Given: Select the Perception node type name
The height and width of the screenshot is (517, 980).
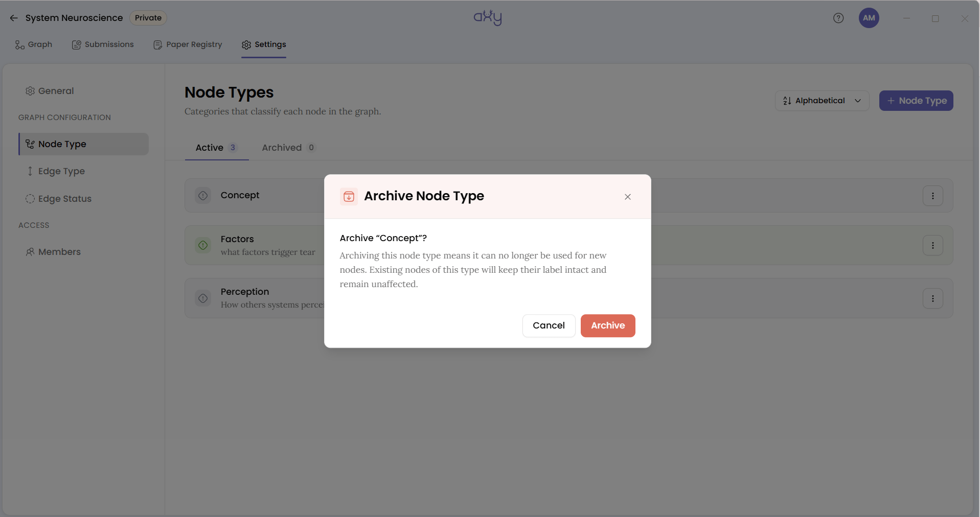Looking at the screenshot, I should point(245,292).
